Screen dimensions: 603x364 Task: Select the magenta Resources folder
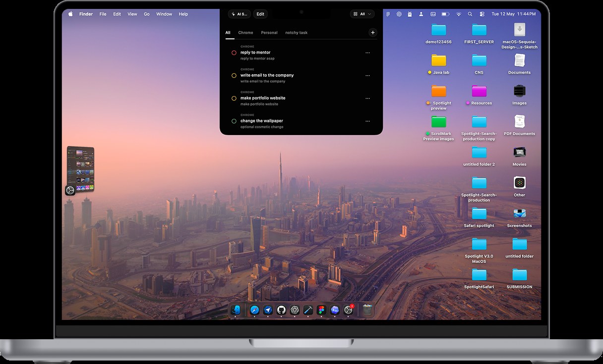tap(479, 95)
